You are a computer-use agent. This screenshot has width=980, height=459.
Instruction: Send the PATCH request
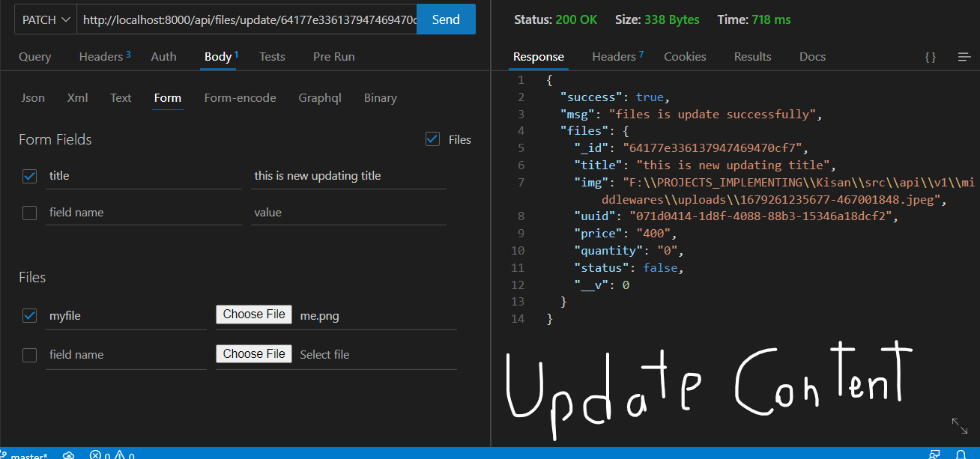click(446, 19)
